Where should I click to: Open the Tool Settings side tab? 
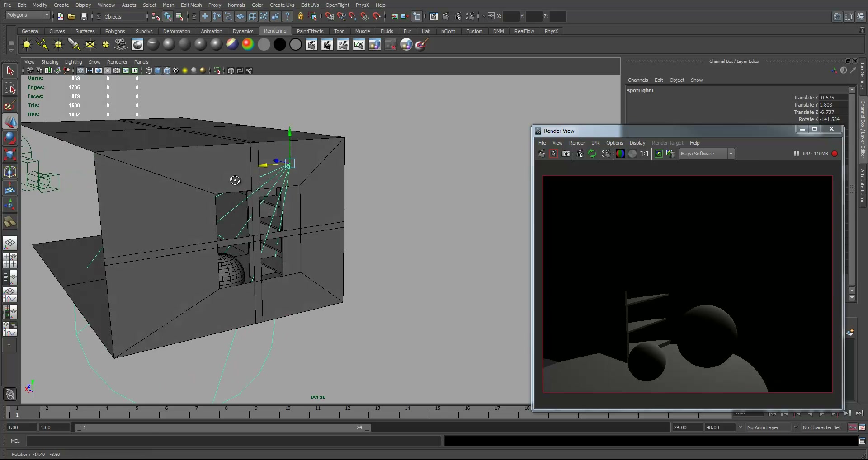[x=863, y=76]
